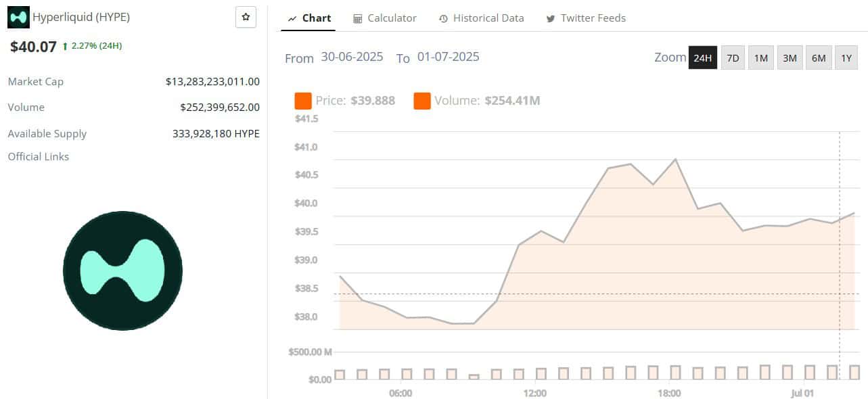This screenshot has width=868, height=399.
Task: View the Twitter Feeds tab
Action: 586,18
